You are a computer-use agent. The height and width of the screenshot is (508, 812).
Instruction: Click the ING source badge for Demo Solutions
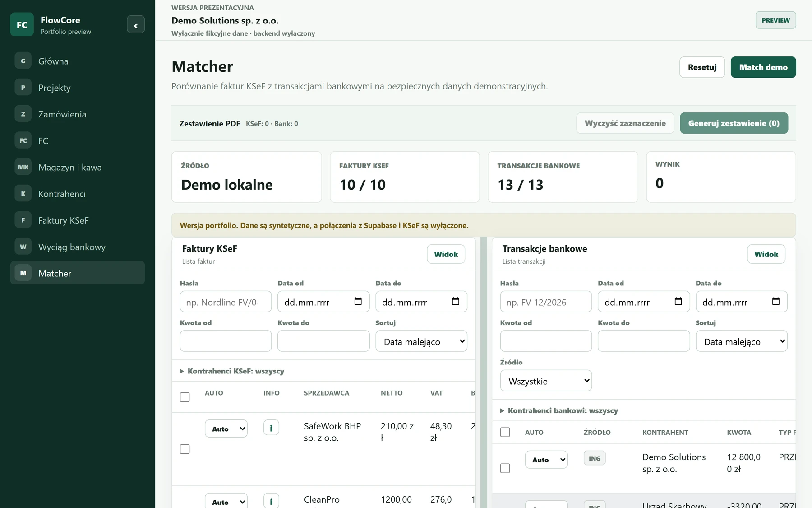pyautogui.click(x=595, y=458)
